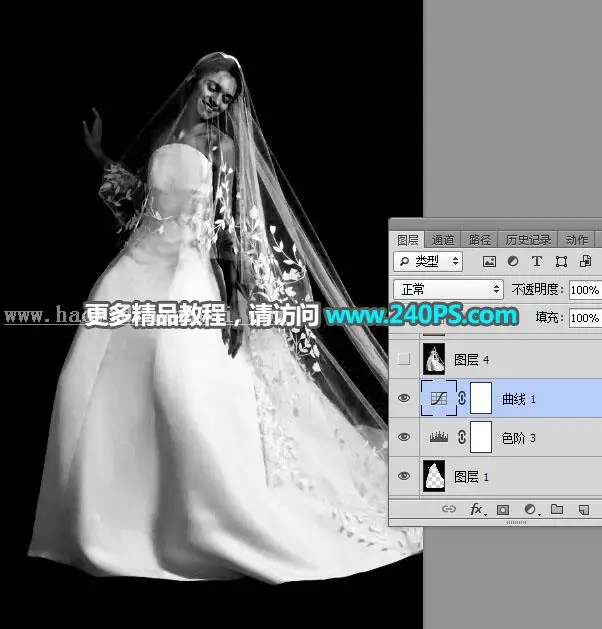602x629 pixels.
Task: Filter layers by pixel layers icon
Action: click(489, 262)
